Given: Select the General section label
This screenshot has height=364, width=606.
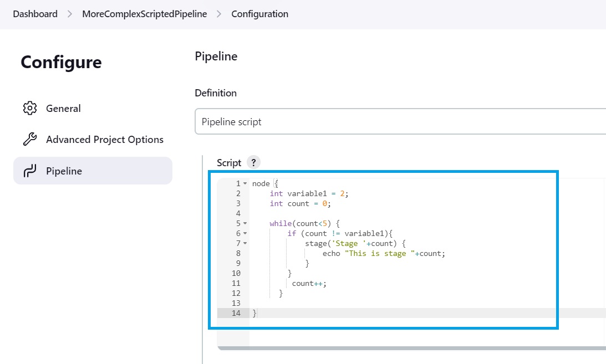Looking at the screenshot, I should tap(63, 109).
